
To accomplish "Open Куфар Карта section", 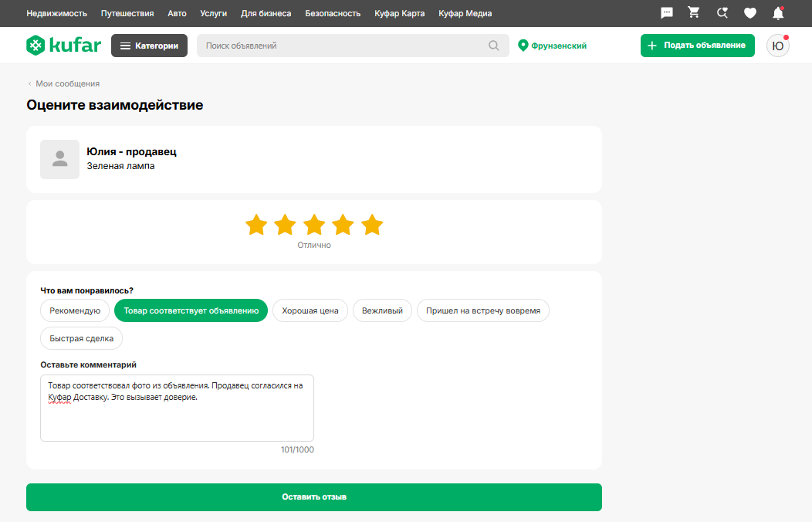I will (x=400, y=13).
